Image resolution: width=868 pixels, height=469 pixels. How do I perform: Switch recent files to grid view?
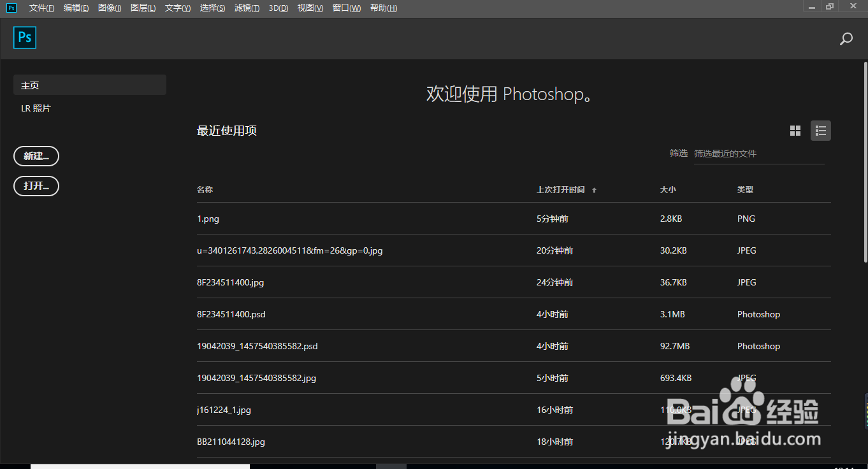click(x=795, y=130)
